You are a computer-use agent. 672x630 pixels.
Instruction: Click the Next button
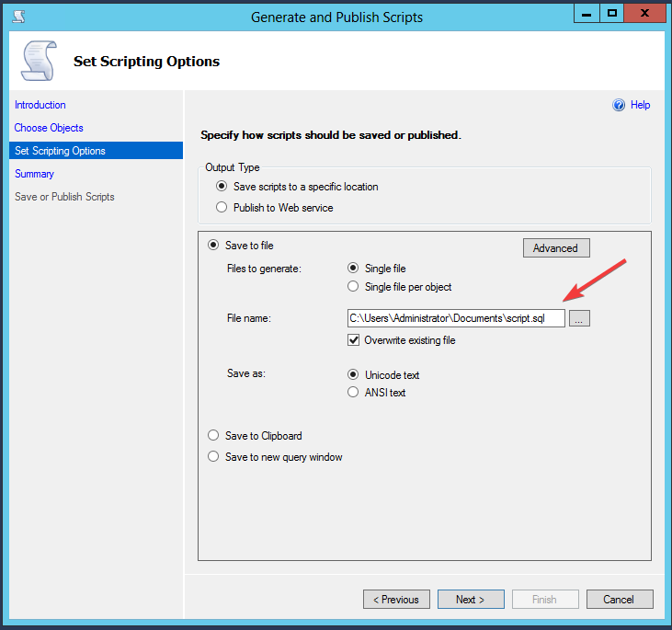[x=471, y=599]
